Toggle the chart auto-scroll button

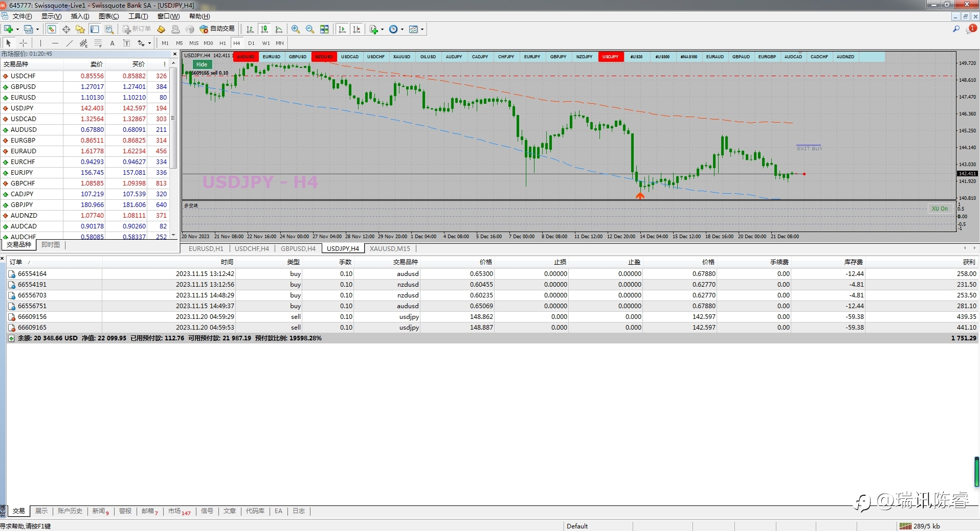coord(342,29)
